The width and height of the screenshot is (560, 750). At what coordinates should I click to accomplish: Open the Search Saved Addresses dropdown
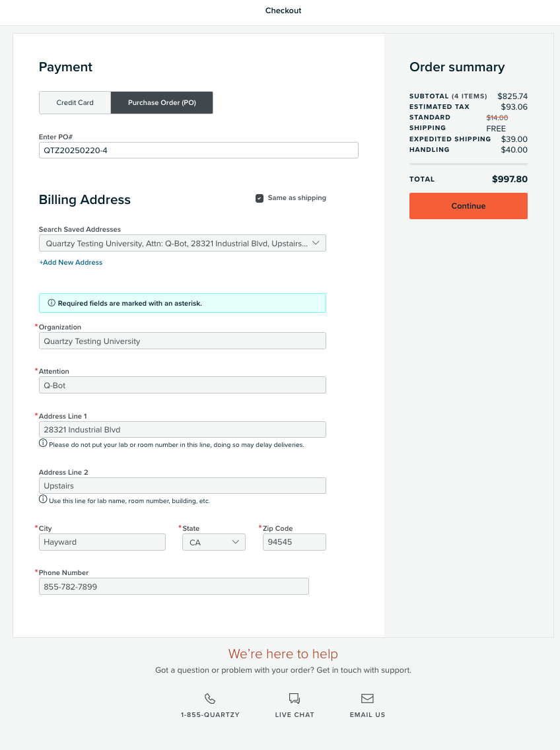[x=182, y=243]
